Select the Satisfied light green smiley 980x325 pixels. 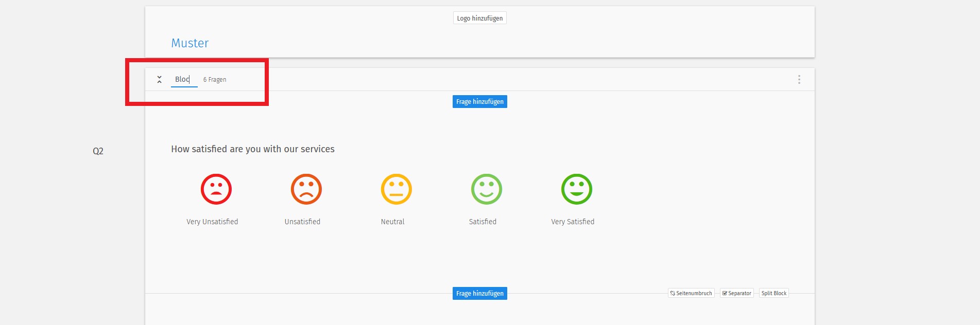(x=487, y=189)
